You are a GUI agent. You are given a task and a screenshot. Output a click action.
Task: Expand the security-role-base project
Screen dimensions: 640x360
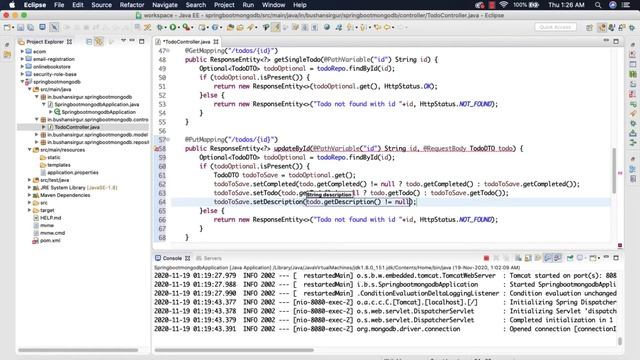click(x=22, y=74)
